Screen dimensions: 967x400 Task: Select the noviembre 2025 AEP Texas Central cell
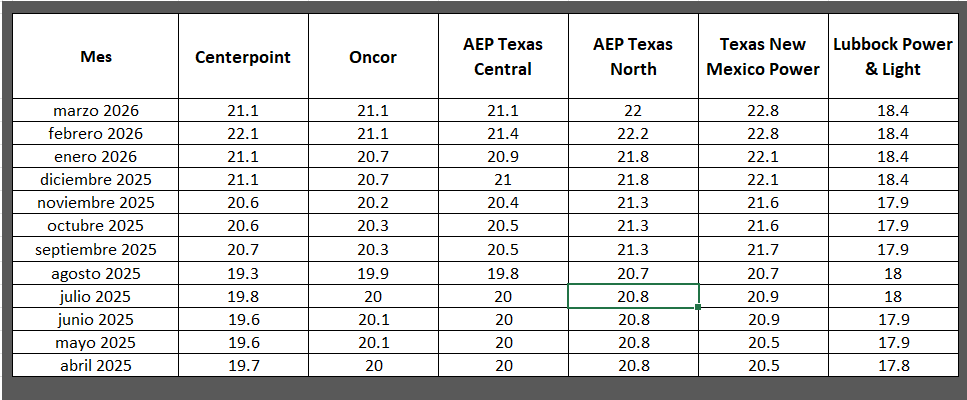tap(503, 203)
